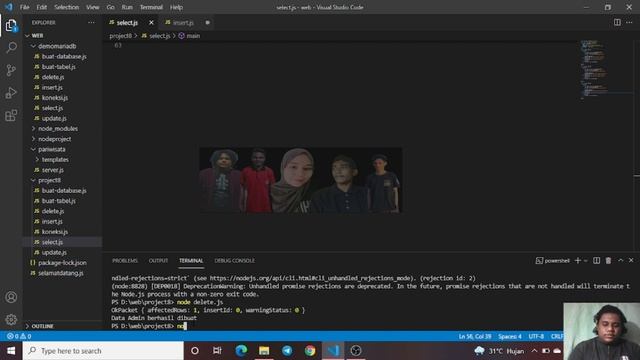The width and height of the screenshot is (640, 360).
Task: Open the Extensions view
Action: (11, 116)
